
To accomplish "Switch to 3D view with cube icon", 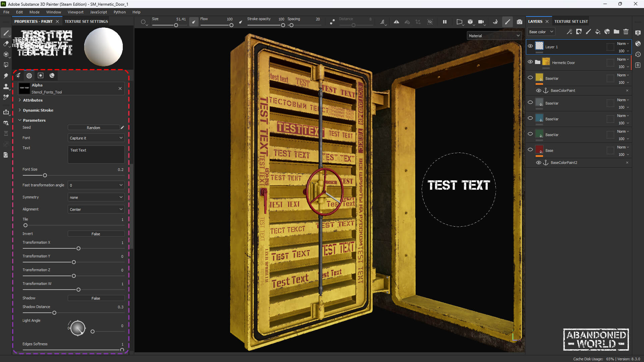I will tap(470, 22).
